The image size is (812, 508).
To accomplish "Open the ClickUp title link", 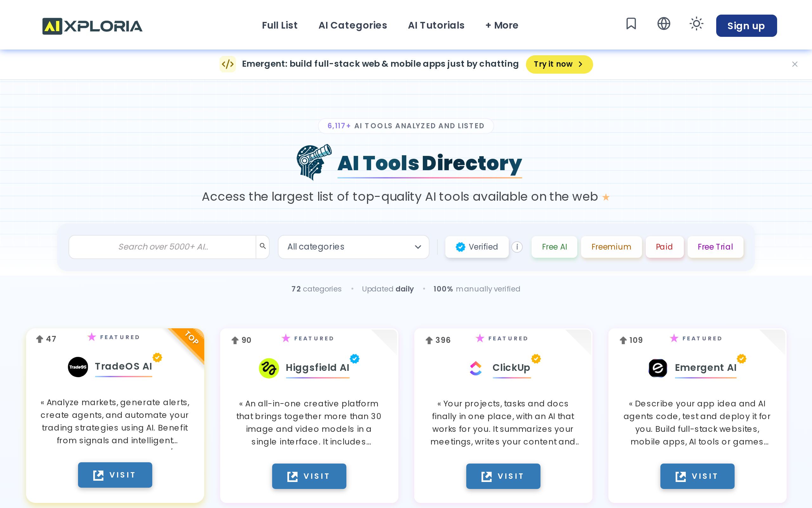I will coord(511,368).
